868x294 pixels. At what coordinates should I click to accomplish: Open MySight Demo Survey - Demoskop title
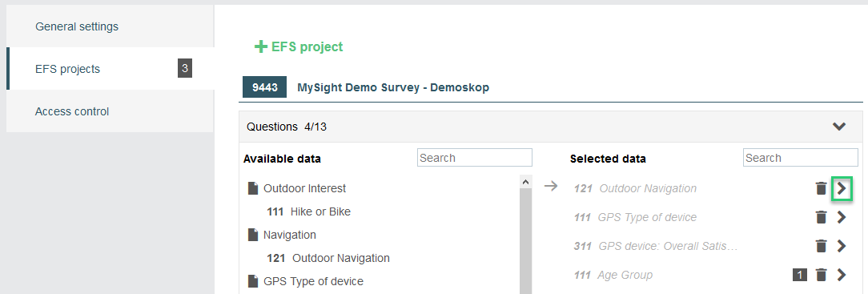(x=393, y=87)
